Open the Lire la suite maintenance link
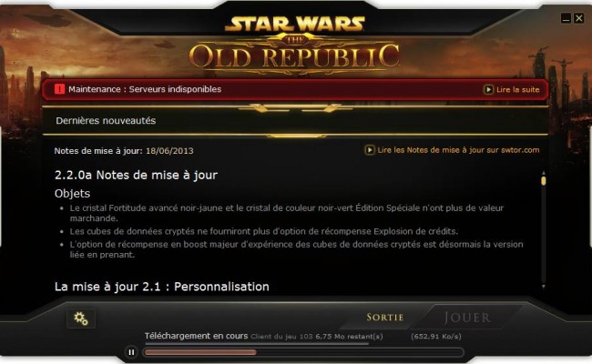592x364 pixels. point(517,90)
